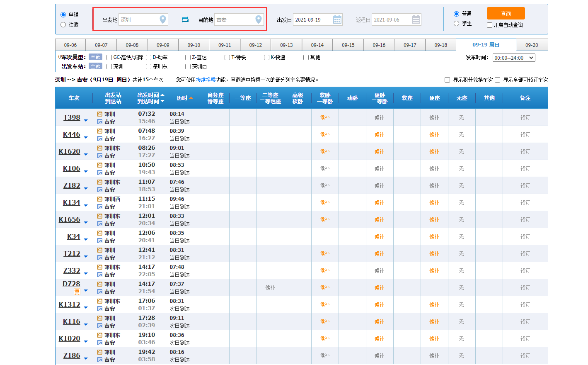Click the departure station location pin icon
Image resolution: width=588 pixels, height=365 pixels.
tap(163, 19)
